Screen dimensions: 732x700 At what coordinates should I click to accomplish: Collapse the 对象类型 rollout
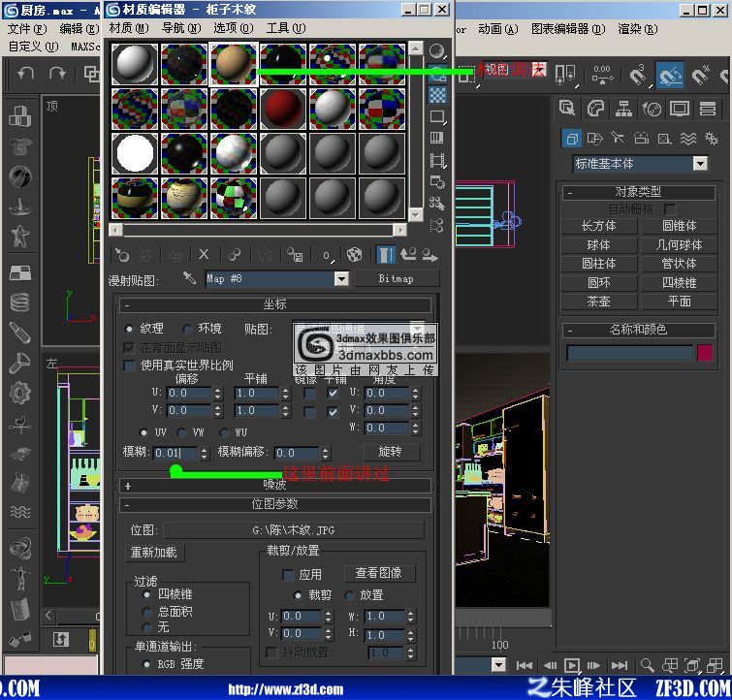[638, 192]
